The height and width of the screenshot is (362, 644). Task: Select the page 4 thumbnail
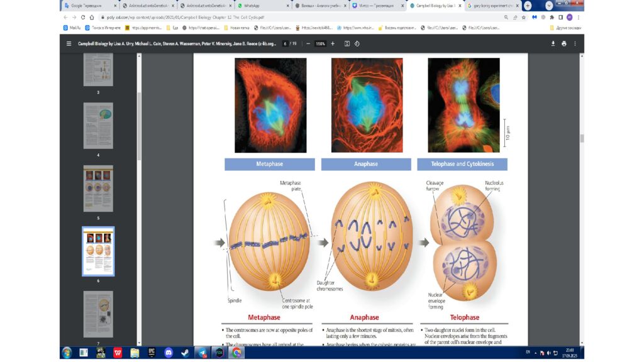click(98, 126)
